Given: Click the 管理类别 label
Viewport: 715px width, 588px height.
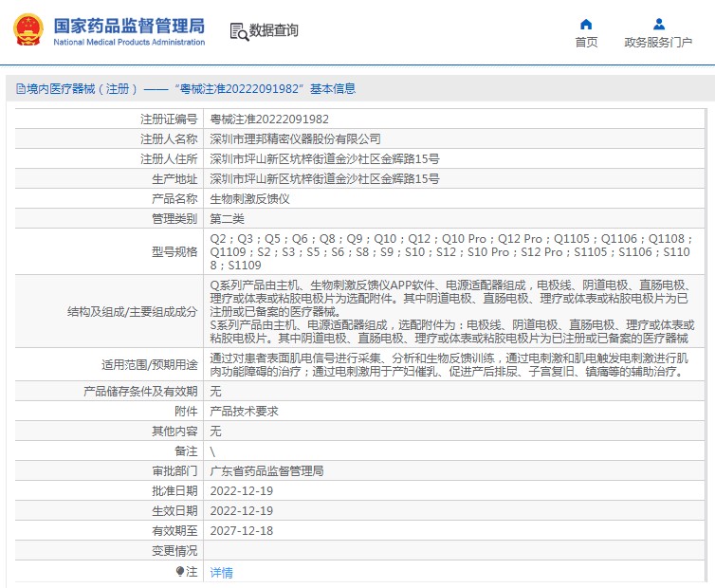Looking at the screenshot, I should tap(174, 219).
